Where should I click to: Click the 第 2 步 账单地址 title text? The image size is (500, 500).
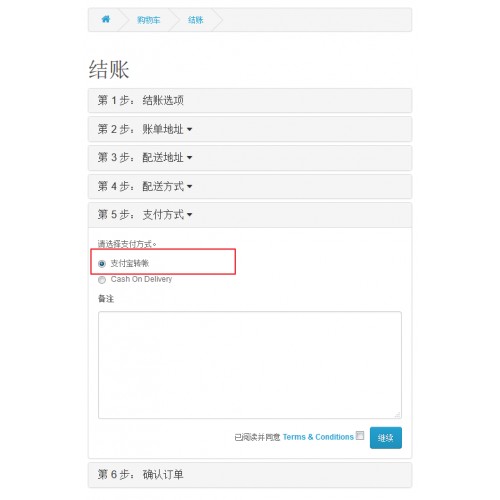[x=140, y=129]
